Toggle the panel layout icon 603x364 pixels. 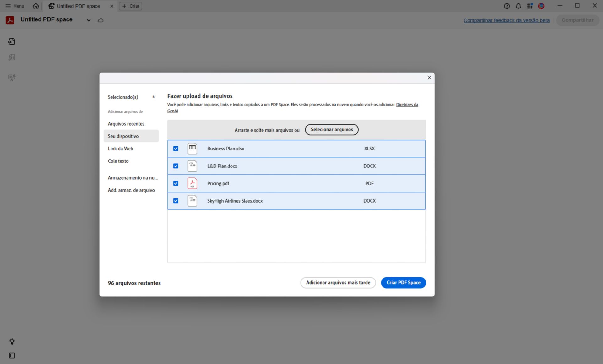point(12,356)
